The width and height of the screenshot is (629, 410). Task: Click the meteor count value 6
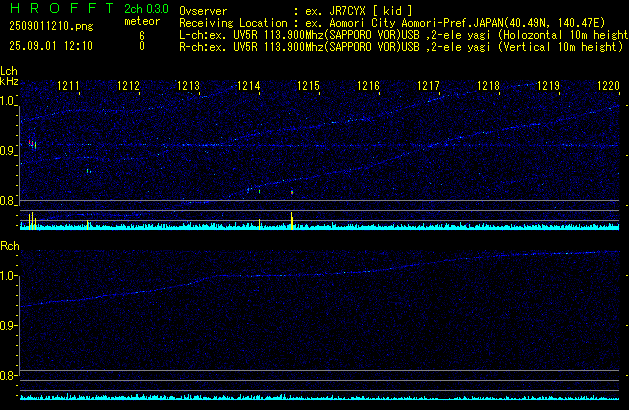[x=142, y=36]
